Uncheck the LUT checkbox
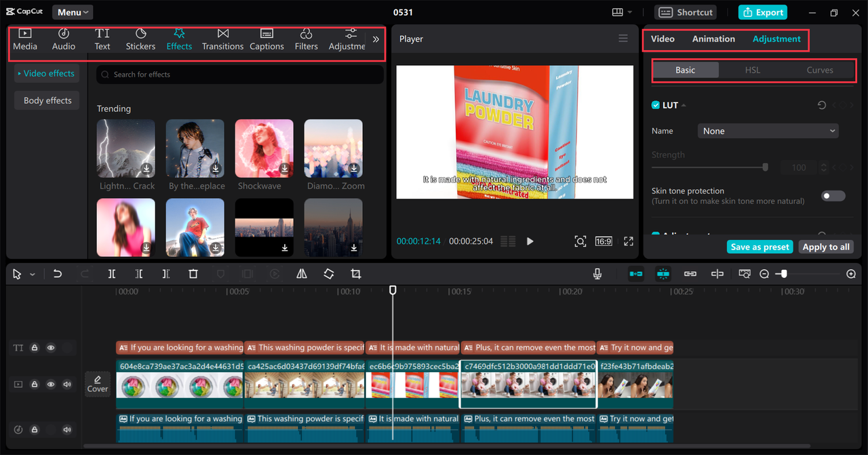The width and height of the screenshot is (868, 455). point(656,105)
